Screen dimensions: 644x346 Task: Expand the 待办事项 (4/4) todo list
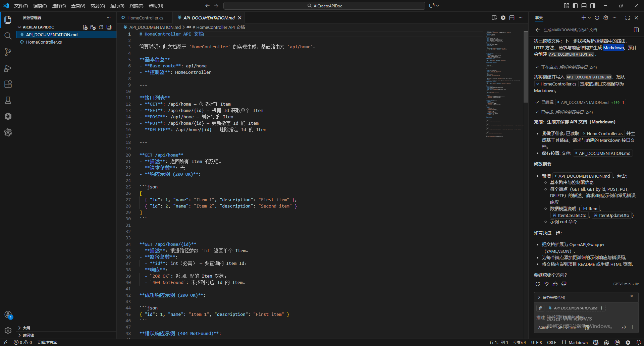point(539,297)
